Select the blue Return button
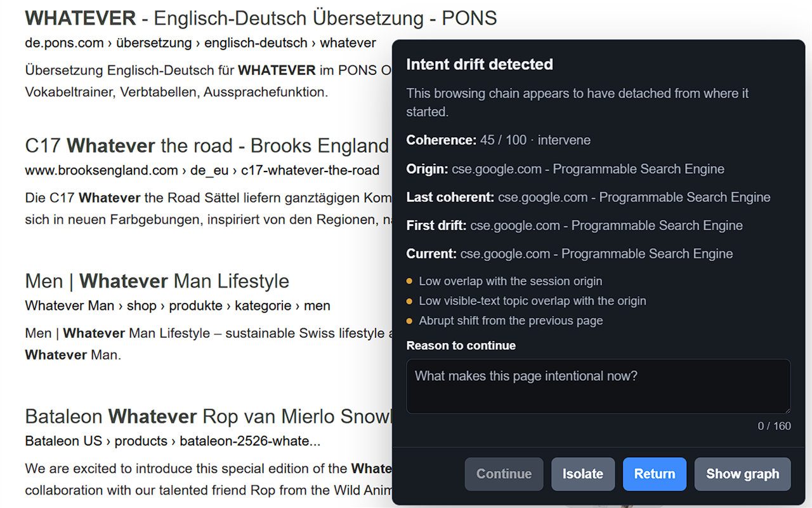812x508 pixels. [x=655, y=474]
